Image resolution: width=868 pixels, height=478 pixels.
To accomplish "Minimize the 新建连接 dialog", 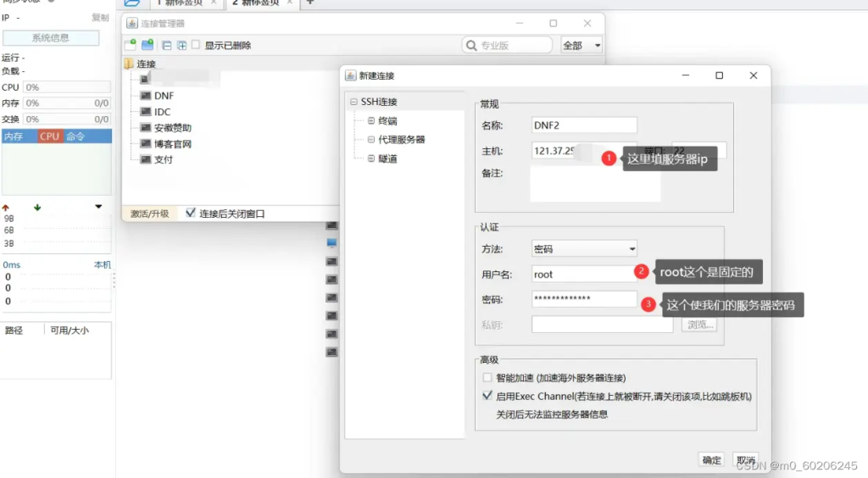I will pyautogui.click(x=685, y=75).
